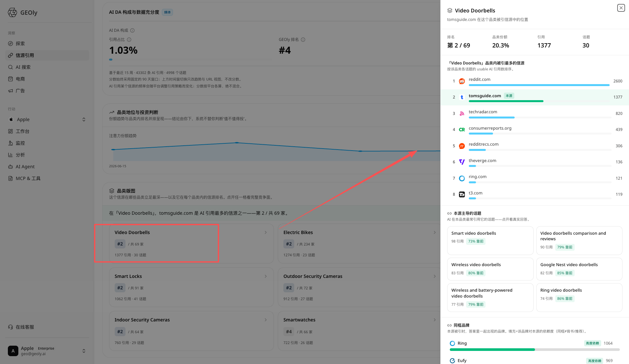Click the t3.com favicon icon
629x364 pixels.
point(462,194)
